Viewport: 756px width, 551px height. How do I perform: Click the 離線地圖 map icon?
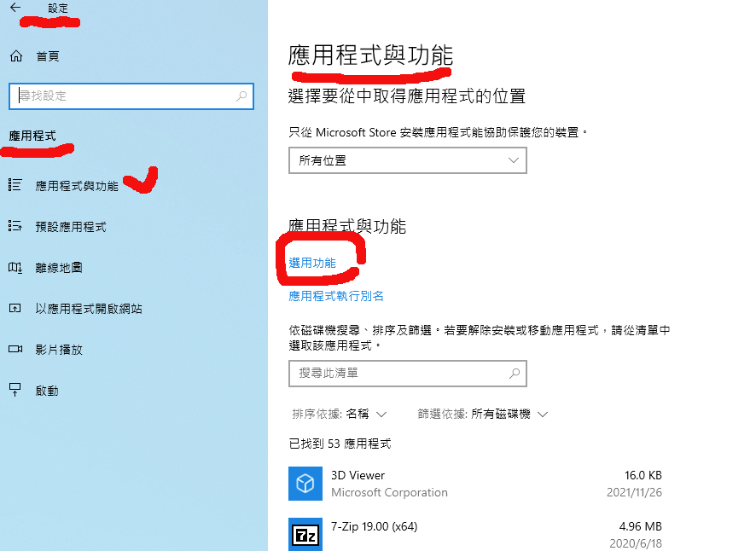(x=15, y=268)
